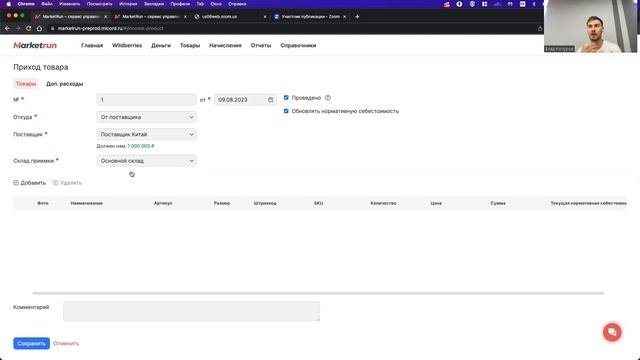Open the Поставщик dropdown
This screenshot has height=360, width=640.
click(147, 134)
